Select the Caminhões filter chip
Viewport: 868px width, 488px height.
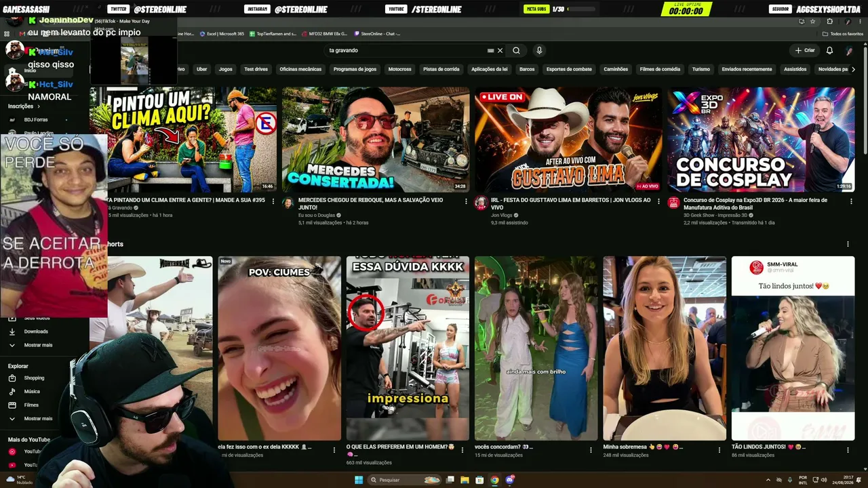click(x=616, y=69)
